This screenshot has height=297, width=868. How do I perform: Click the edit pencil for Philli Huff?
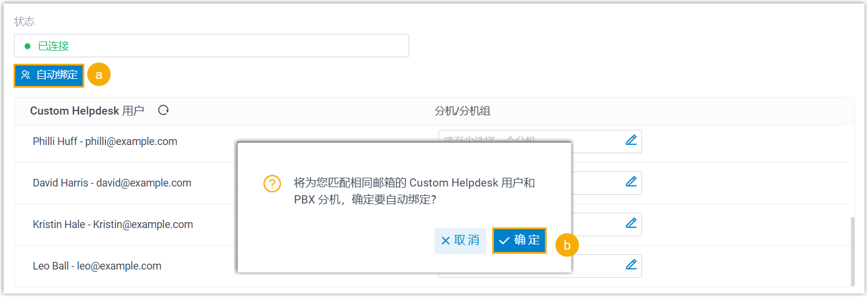[x=631, y=140]
